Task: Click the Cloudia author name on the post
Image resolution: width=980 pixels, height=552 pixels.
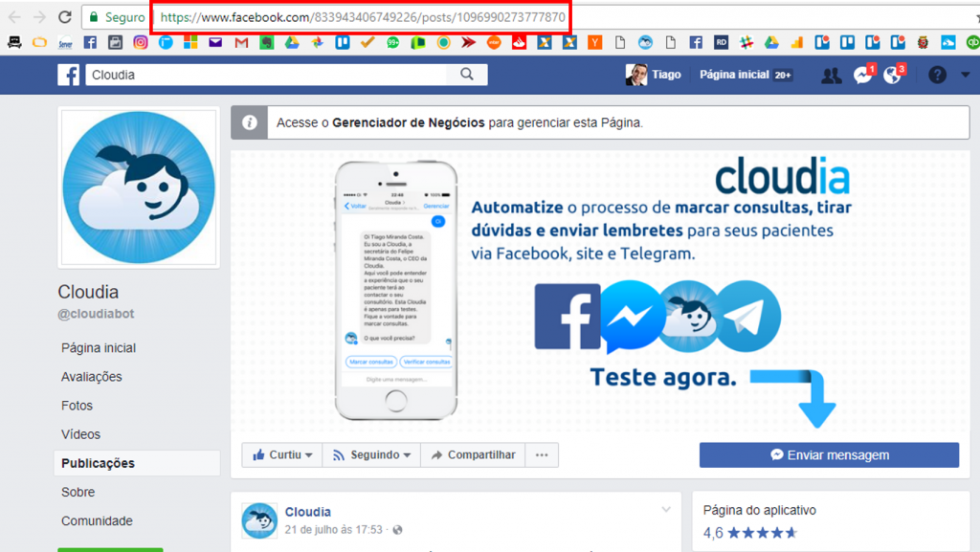Action: point(307,512)
